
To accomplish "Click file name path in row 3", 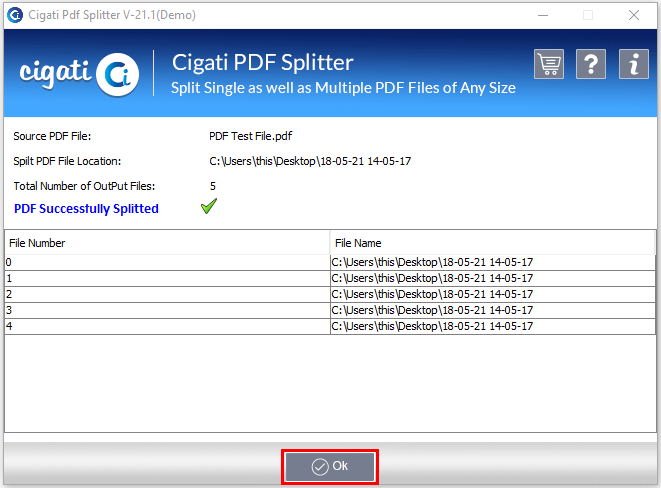I will coord(493,310).
